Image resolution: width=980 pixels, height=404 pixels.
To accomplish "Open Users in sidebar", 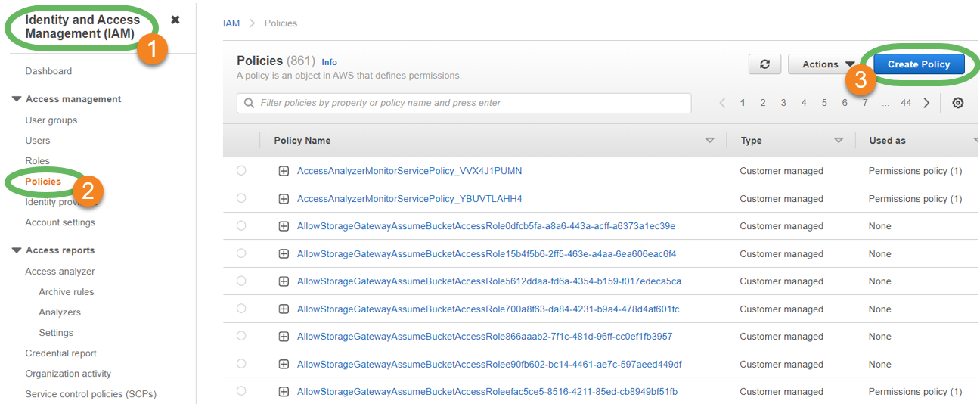I will 38,141.
